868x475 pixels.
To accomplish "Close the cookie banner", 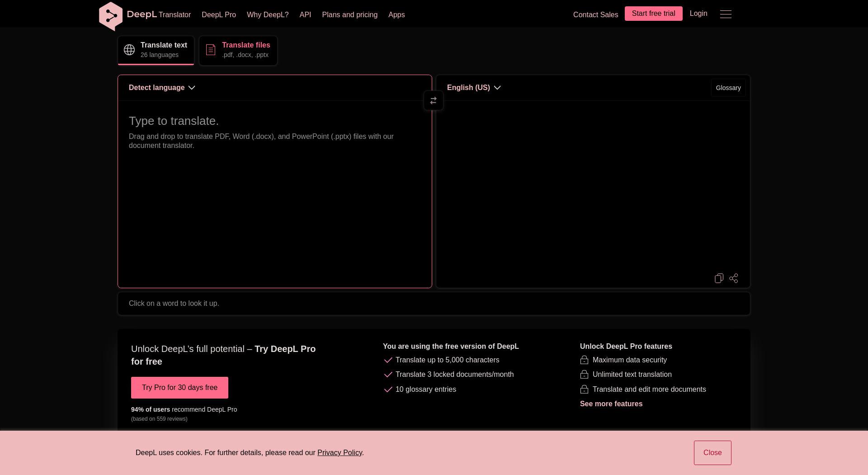I will tap(712, 453).
